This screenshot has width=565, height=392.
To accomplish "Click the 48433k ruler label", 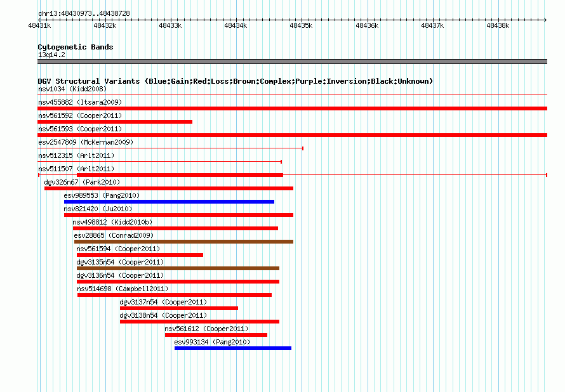I will pos(170,25).
